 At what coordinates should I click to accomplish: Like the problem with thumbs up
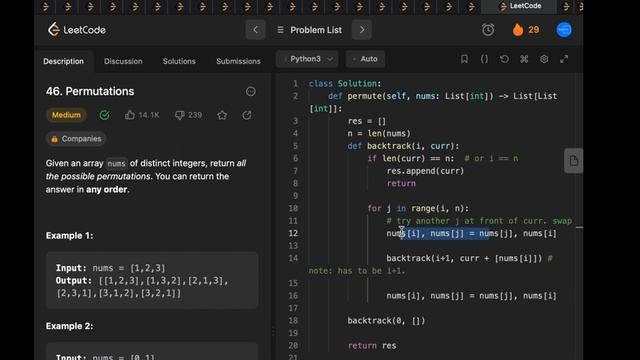coord(130,115)
